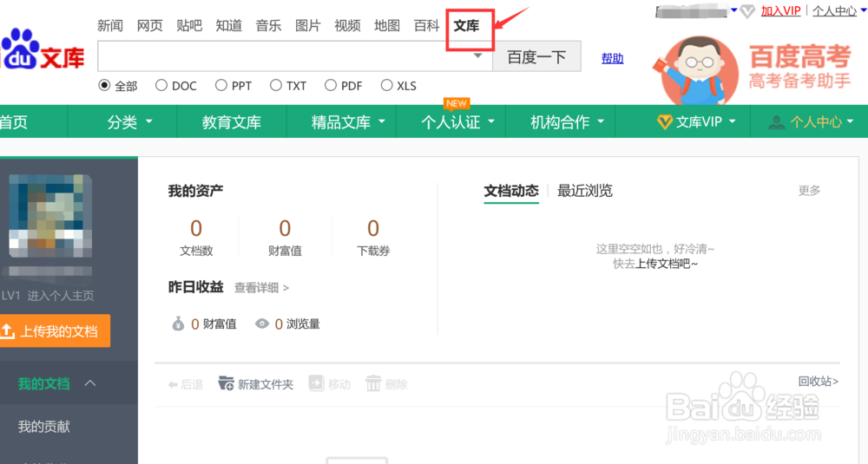The height and width of the screenshot is (464, 868).
Task: Click the Baidu Wenku paw logo
Action: tap(42, 51)
